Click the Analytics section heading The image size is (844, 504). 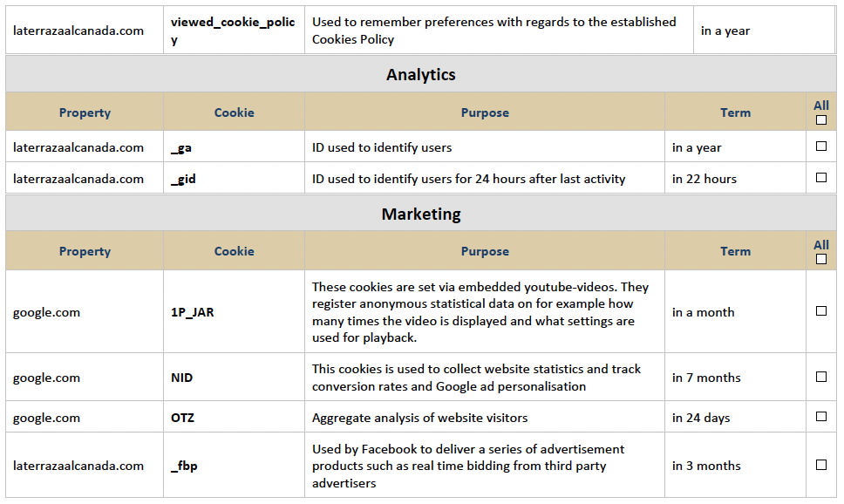[421, 74]
